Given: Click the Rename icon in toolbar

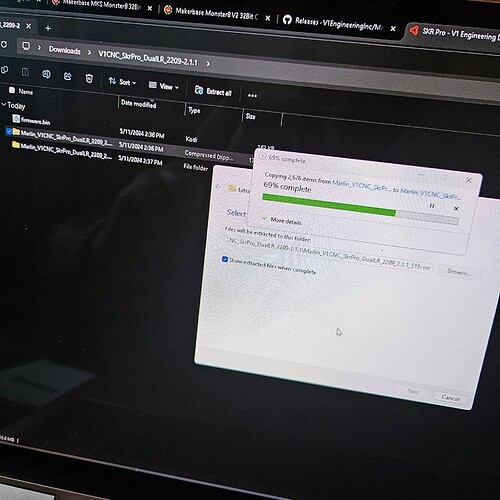Looking at the screenshot, I should (46, 74).
